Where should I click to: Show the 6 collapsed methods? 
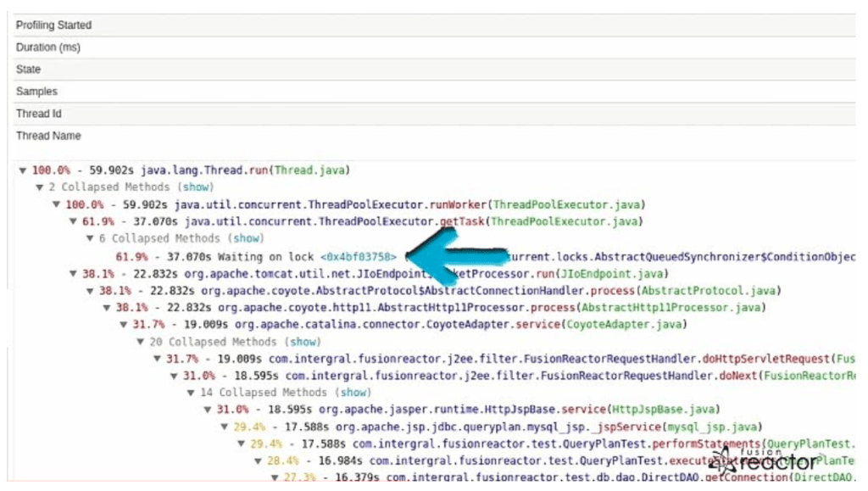[x=247, y=238]
